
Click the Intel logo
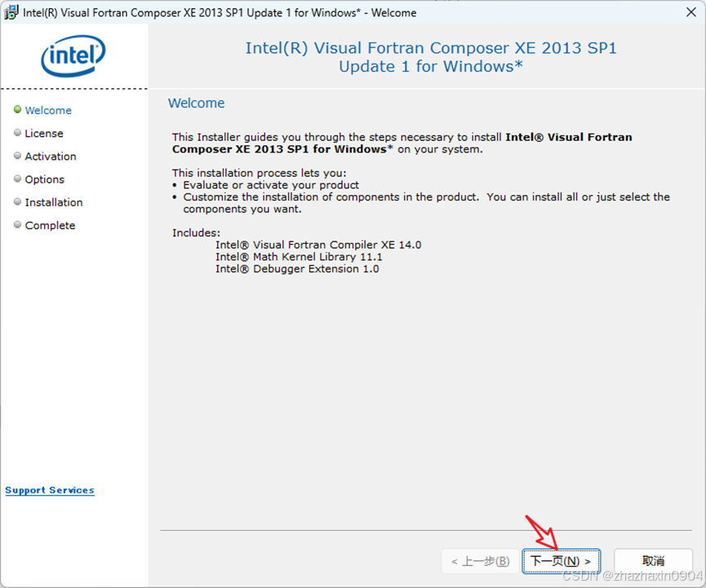click(73, 55)
